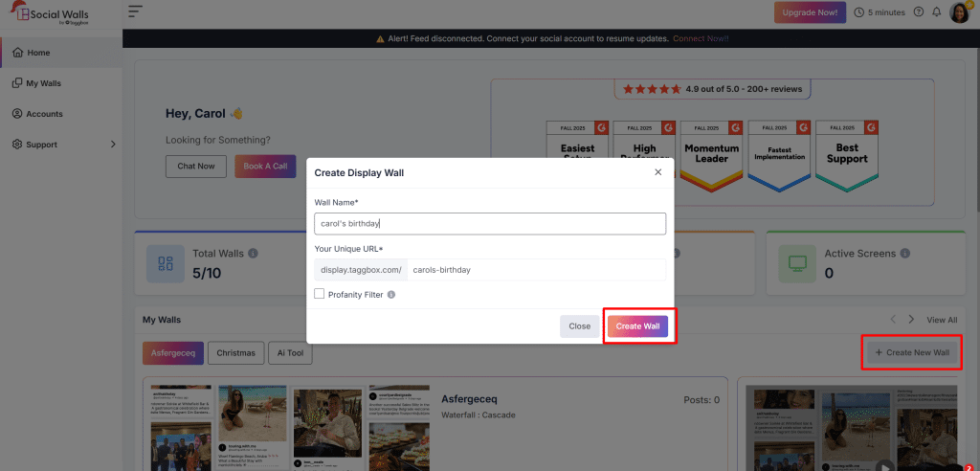Toggle the sidebar hamburger menu icon

pos(135,12)
